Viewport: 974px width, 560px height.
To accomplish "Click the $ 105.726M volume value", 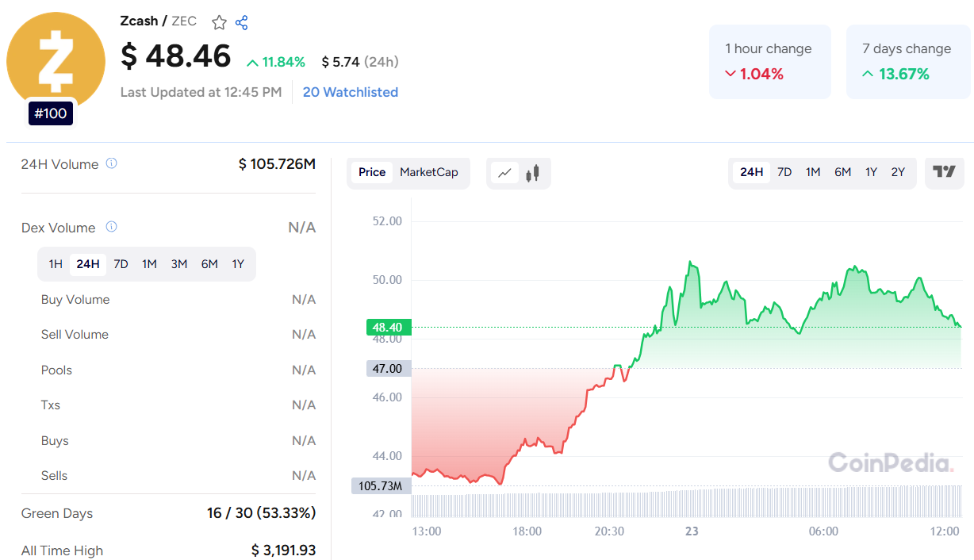I will click(x=277, y=164).
